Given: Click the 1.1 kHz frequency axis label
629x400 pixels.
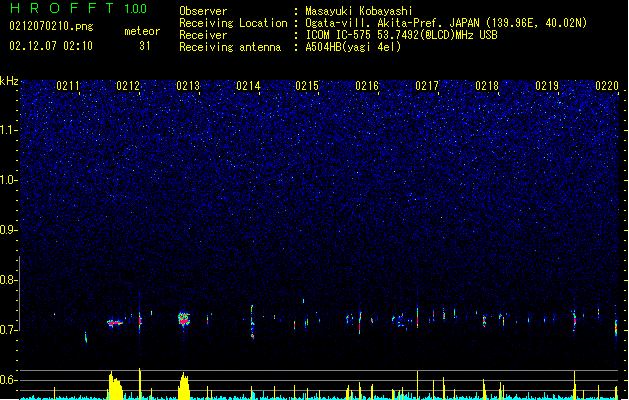Looking at the screenshot, I should [x=8, y=130].
